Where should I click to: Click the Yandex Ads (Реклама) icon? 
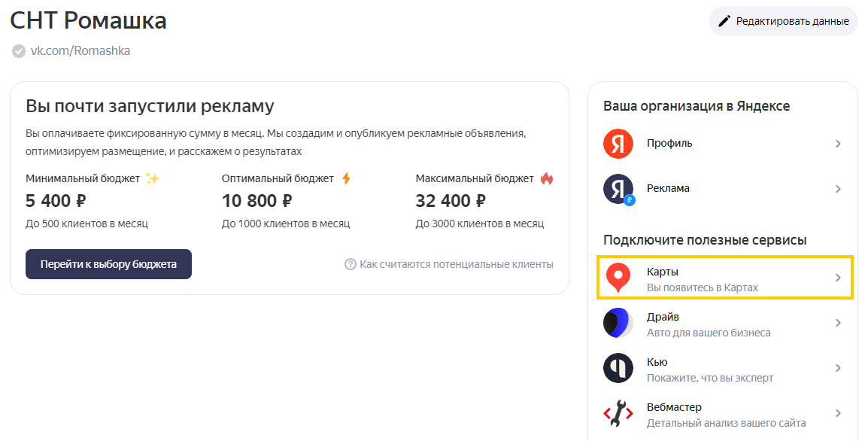(x=618, y=189)
